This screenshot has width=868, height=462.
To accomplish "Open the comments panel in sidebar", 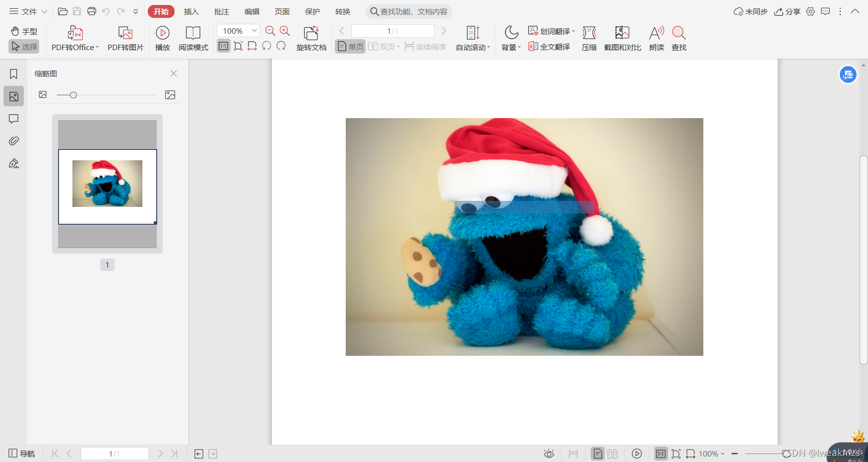I will 13,119.
